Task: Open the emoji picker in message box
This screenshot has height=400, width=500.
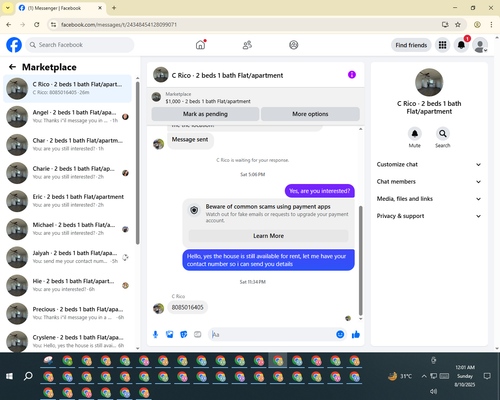Action: [340, 334]
